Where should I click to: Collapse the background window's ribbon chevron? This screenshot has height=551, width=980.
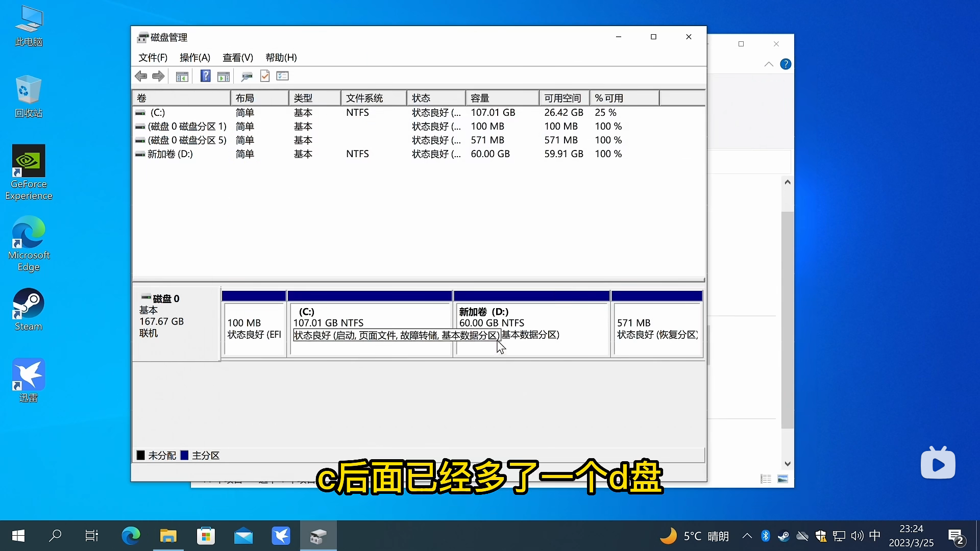click(x=769, y=64)
